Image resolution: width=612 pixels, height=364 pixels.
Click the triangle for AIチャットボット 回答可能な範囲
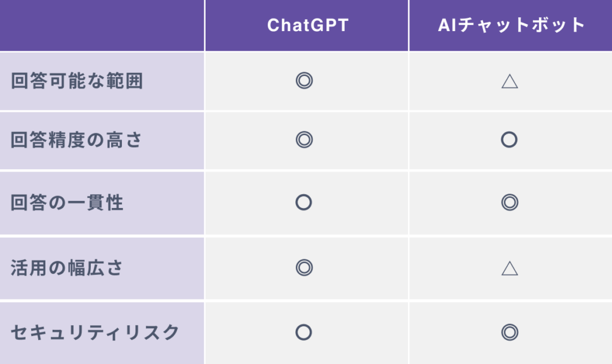tap(509, 81)
